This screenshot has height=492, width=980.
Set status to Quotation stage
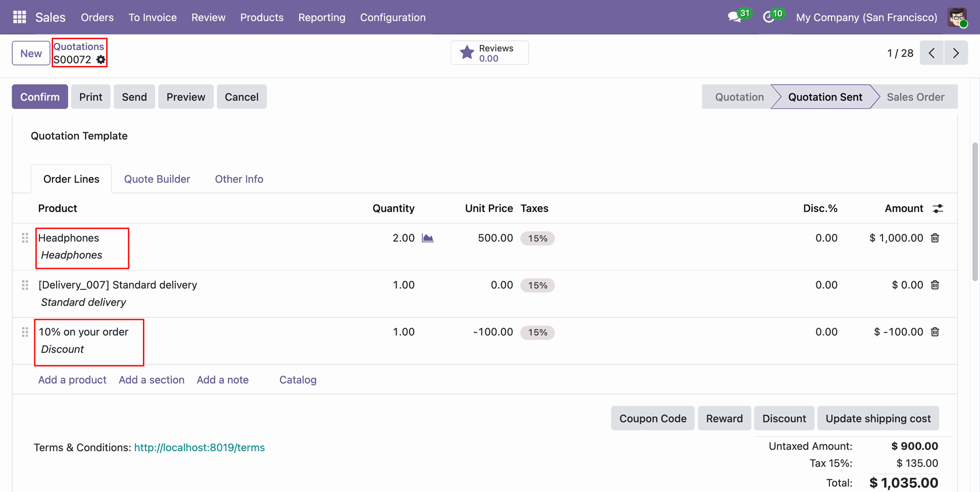pyautogui.click(x=739, y=97)
